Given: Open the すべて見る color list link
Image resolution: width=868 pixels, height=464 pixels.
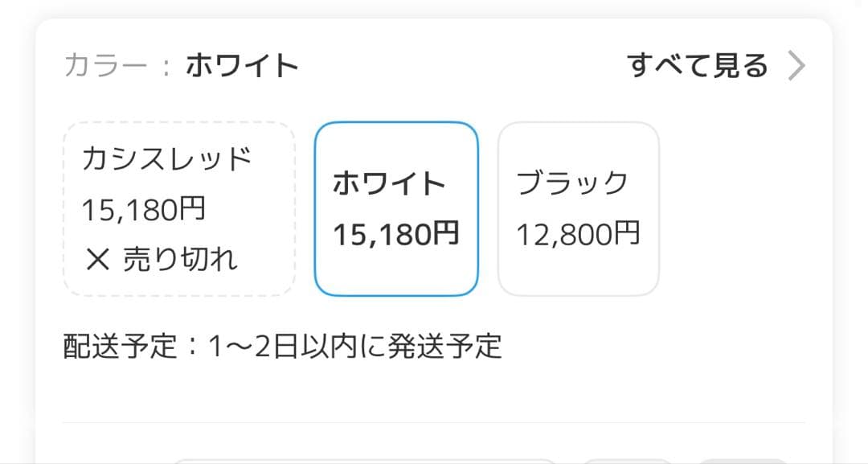Looking at the screenshot, I should [697, 66].
